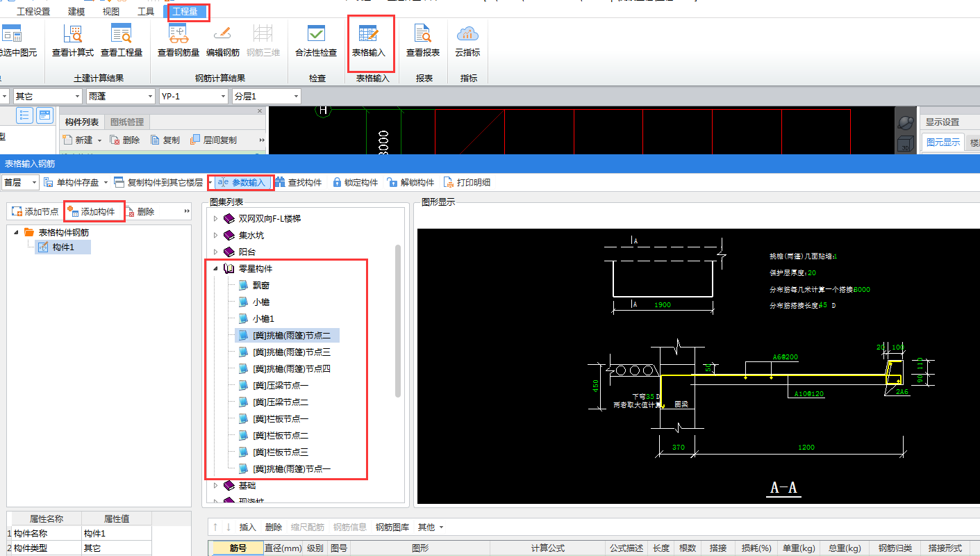
Task: Click 参数输入 button
Action: coord(242,182)
